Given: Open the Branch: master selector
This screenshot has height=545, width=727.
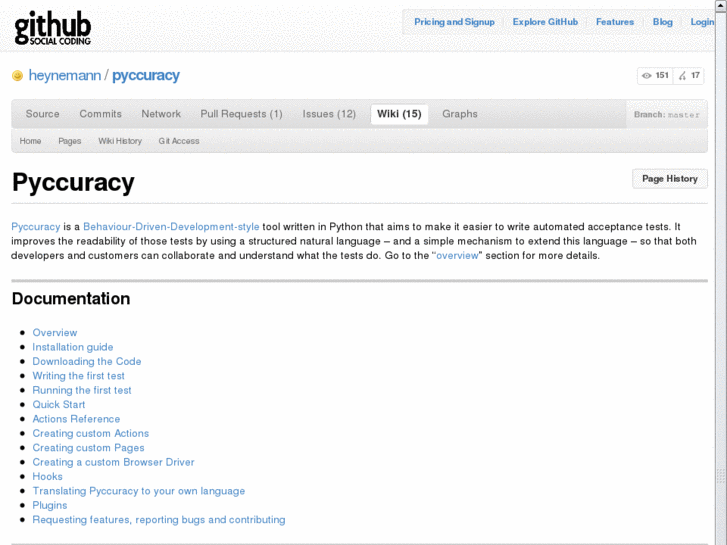Looking at the screenshot, I should [666, 115].
